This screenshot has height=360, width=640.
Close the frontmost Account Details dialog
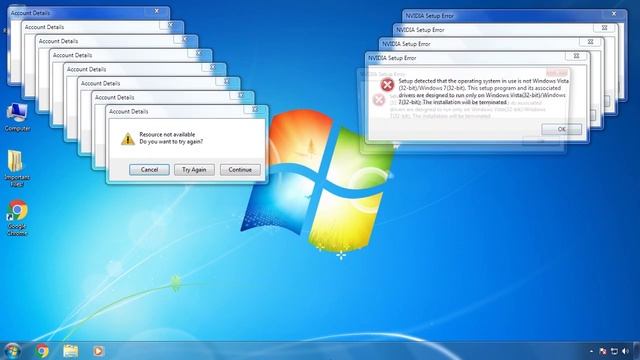(255, 109)
